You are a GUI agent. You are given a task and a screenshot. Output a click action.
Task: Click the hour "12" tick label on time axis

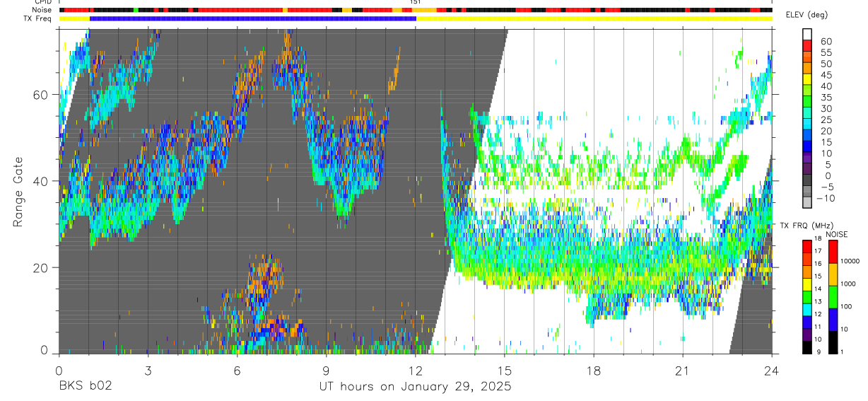coord(415,370)
